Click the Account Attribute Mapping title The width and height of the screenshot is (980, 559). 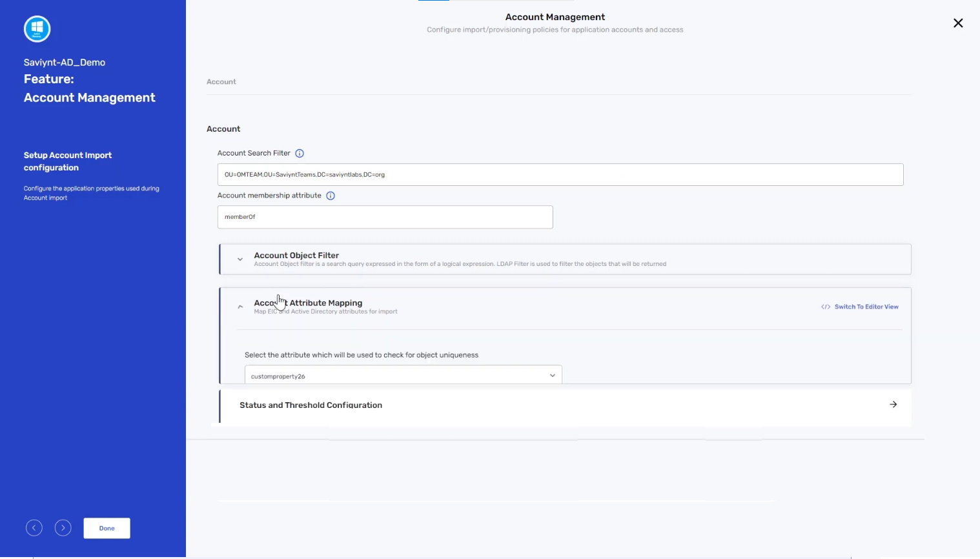[308, 303]
